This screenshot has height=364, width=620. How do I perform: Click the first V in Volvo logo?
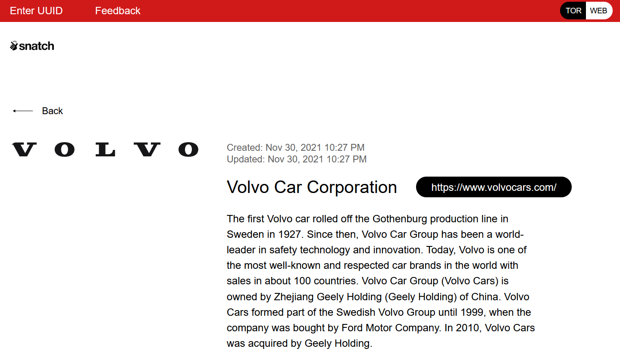(x=24, y=149)
